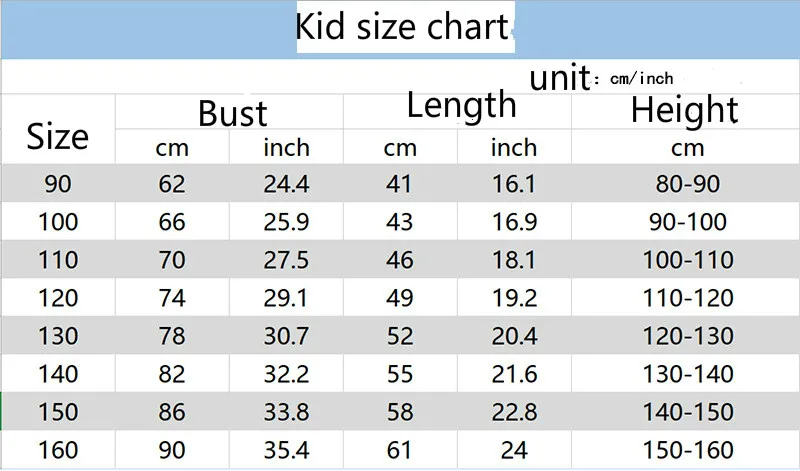The image size is (800, 471).
Task: Click the Bust column header
Action: (x=233, y=113)
